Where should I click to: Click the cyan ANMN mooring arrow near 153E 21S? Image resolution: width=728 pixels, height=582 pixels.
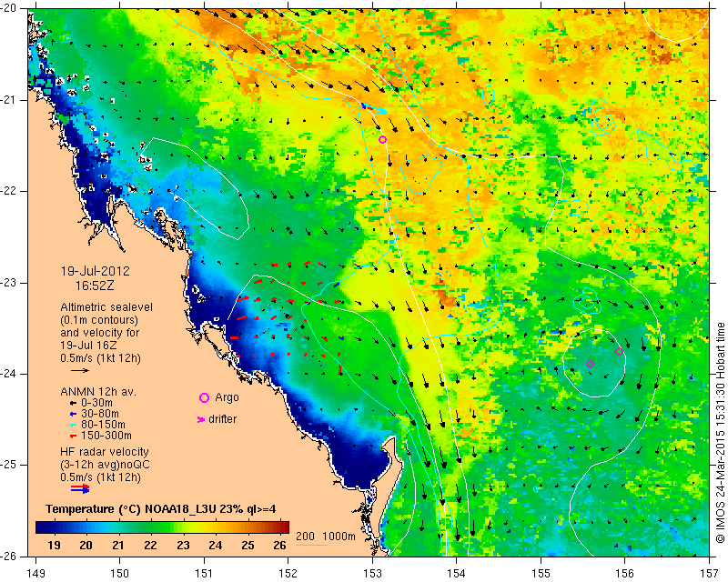point(375,109)
